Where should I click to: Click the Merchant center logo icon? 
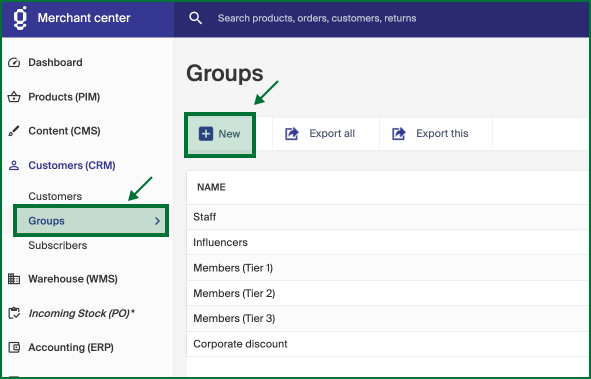pyautogui.click(x=20, y=18)
